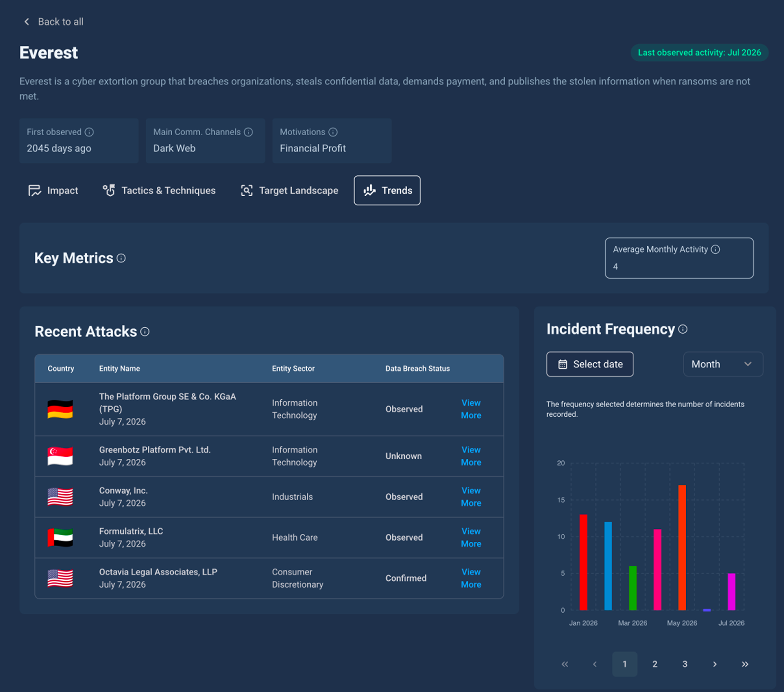
Task: Jump to last page with double chevron
Action: pos(745,664)
